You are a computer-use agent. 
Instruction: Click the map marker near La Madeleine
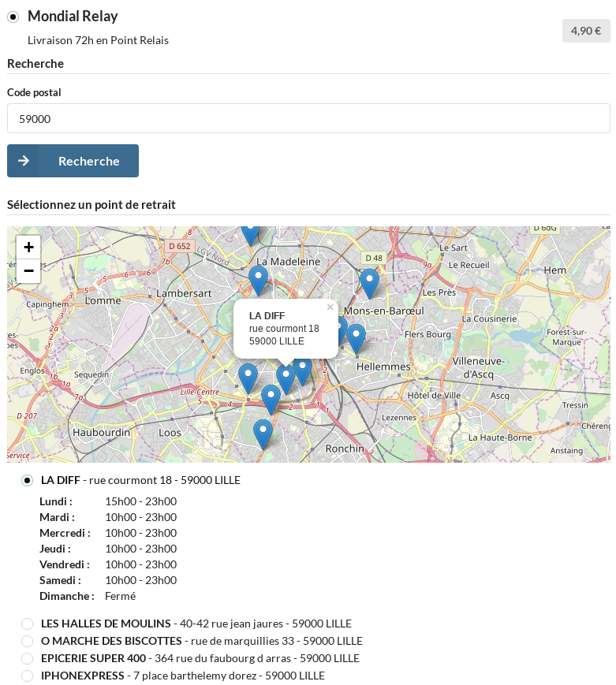258,281
